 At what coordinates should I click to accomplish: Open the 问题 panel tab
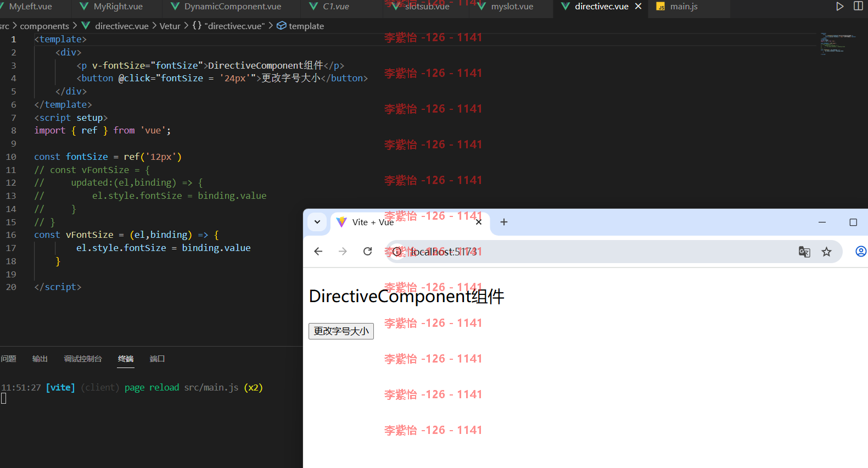coord(8,359)
